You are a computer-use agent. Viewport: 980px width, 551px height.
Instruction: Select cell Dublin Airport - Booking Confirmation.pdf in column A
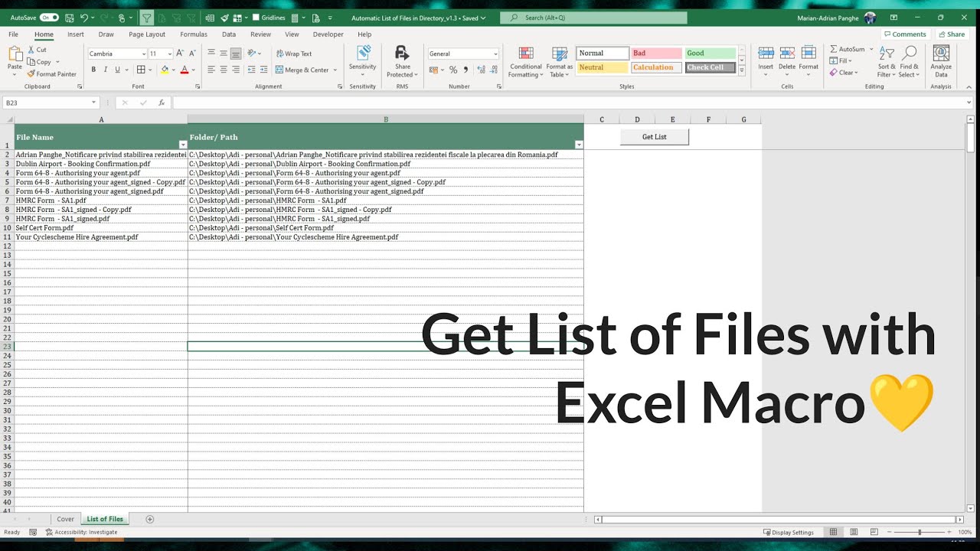[x=101, y=164]
